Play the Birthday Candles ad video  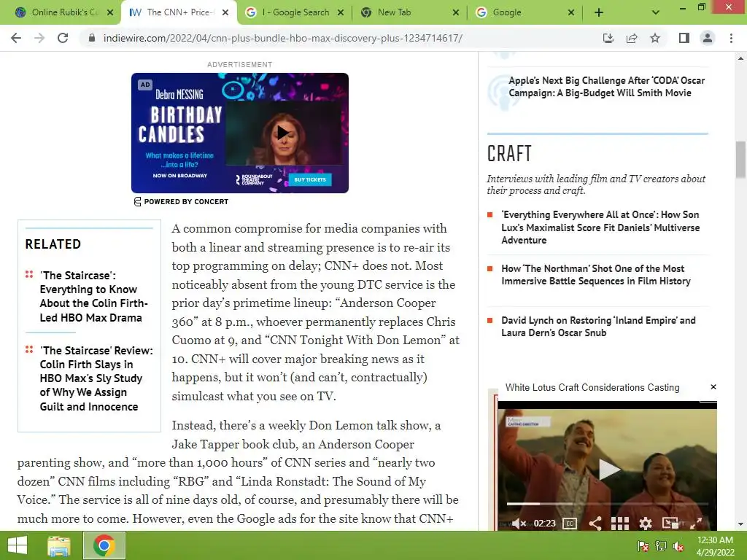tap(283, 133)
